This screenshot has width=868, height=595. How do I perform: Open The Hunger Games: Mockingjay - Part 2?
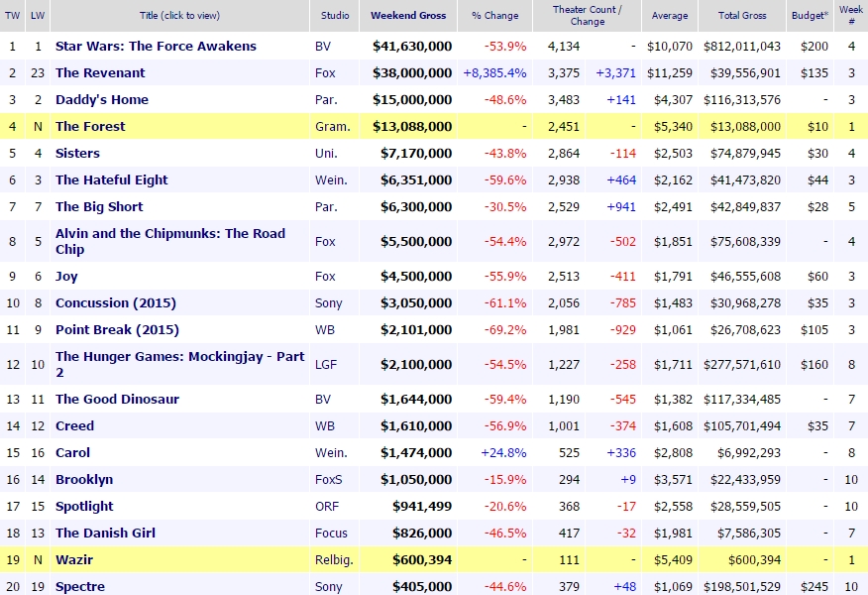pyautogui.click(x=180, y=364)
